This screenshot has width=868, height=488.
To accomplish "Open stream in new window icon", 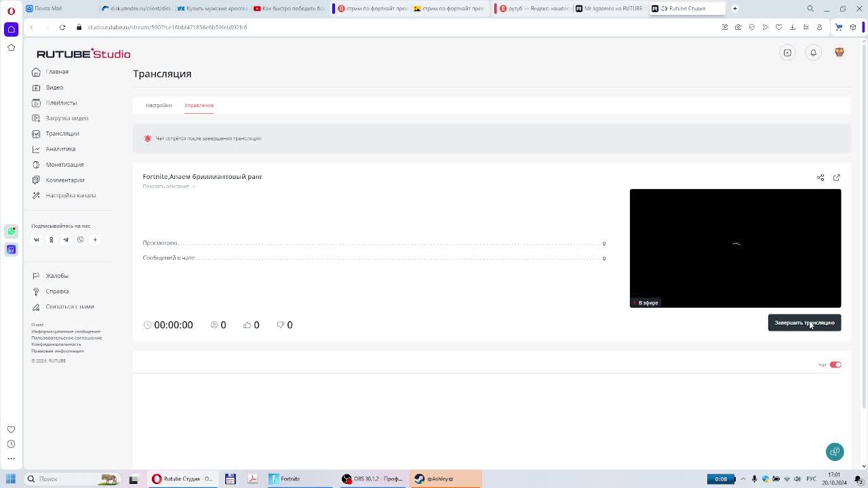I will tap(837, 178).
